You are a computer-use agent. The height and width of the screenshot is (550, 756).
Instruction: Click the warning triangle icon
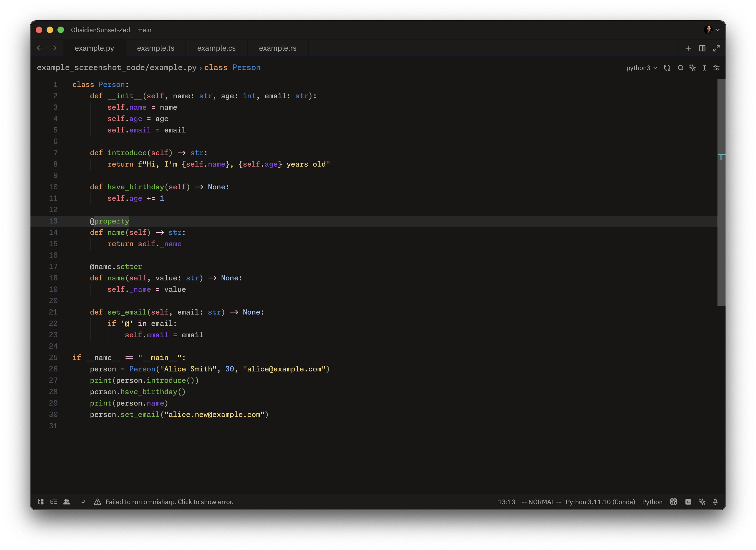(97, 502)
